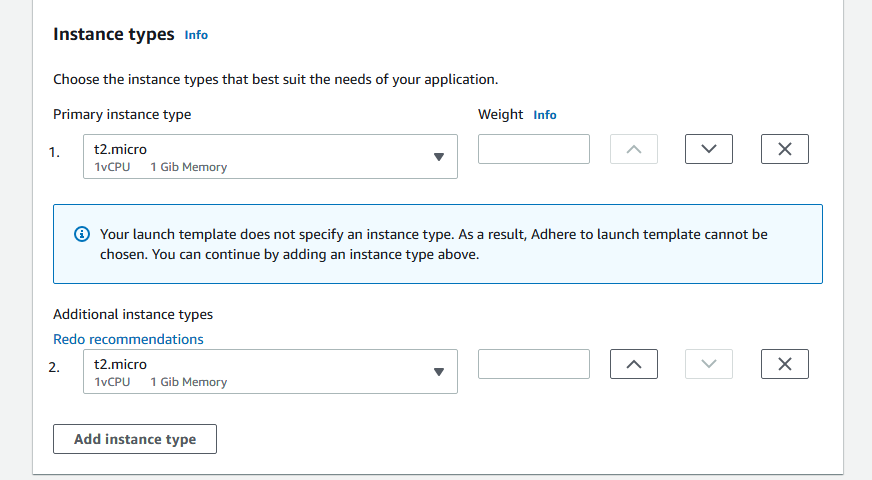Click the launch template warning message text
This screenshot has height=480, width=872.
click(433, 244)
